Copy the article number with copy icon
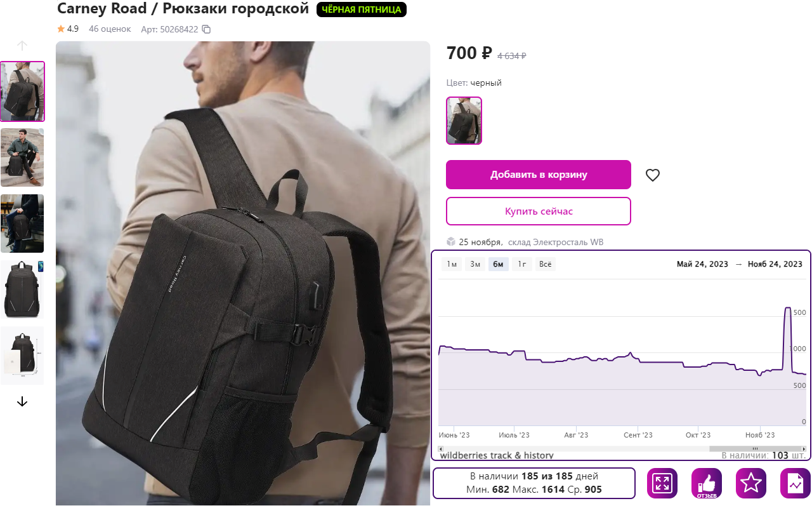The image size is (812, 508). (x=206, y=29)
